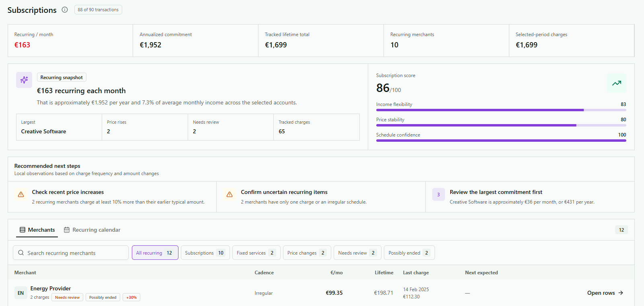Screen dimensions: 644x306
Task: Click the 14 Feb 2025 last charge date
Action: click(x=416, y=289)
